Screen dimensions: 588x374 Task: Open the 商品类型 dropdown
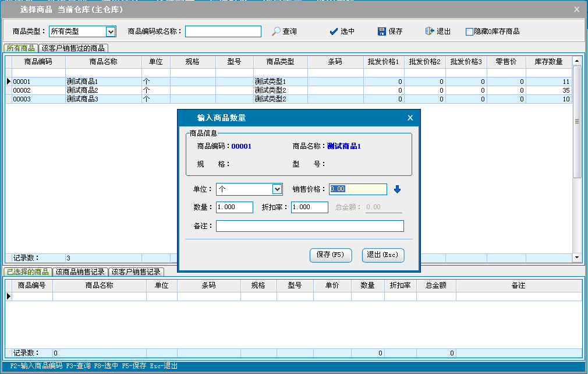pyautogui.click(x=111, y=31)
